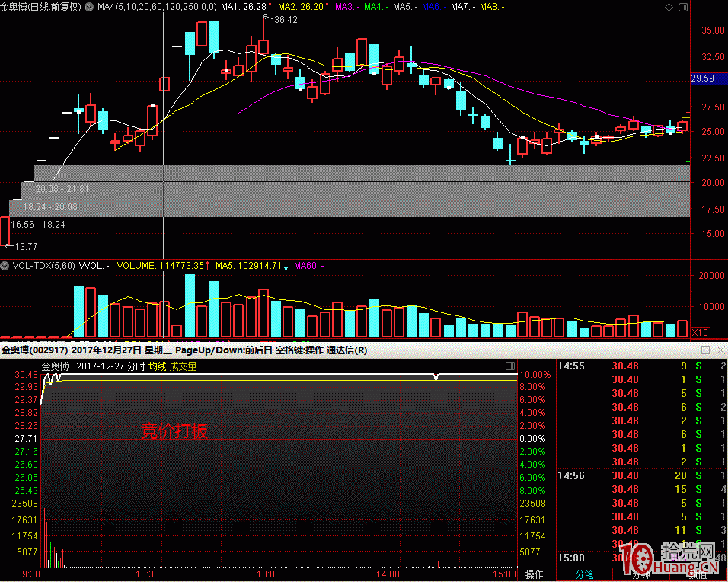Click the 10.00% limit-up axis label
The image size is (728, 582).
(535, 374)
